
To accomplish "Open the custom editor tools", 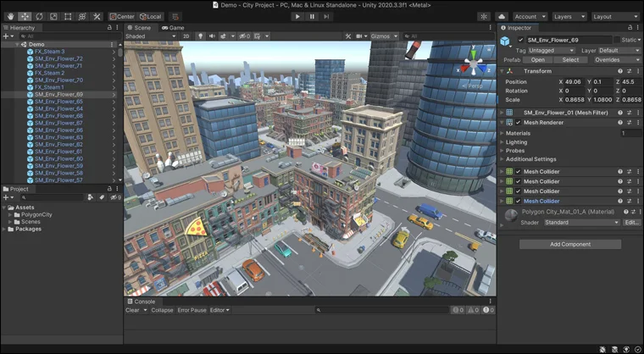I will [x=97, y=16].
